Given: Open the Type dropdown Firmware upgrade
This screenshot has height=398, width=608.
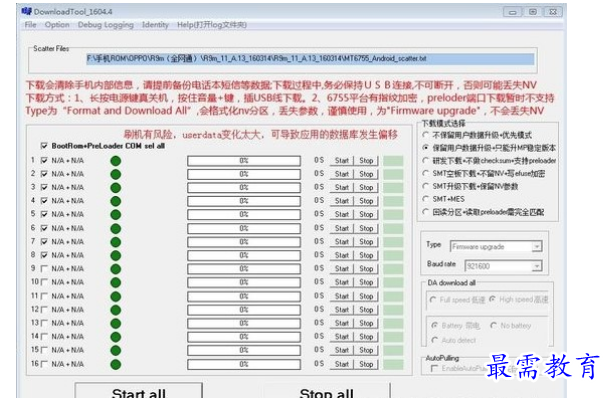Looking at the screenshot, I should tap(496, 247).
